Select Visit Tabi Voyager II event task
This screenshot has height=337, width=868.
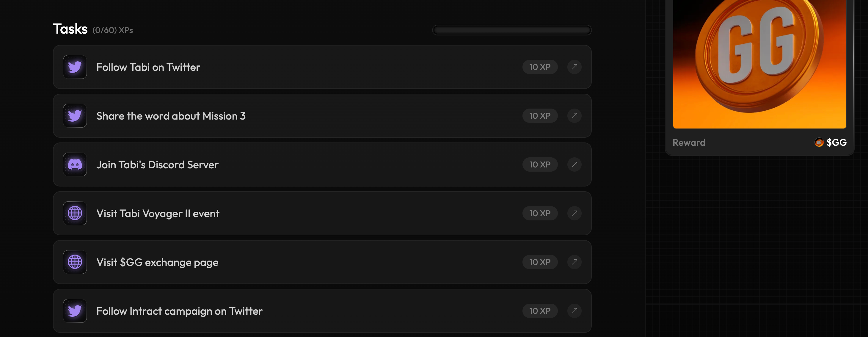tap(158, 214)
